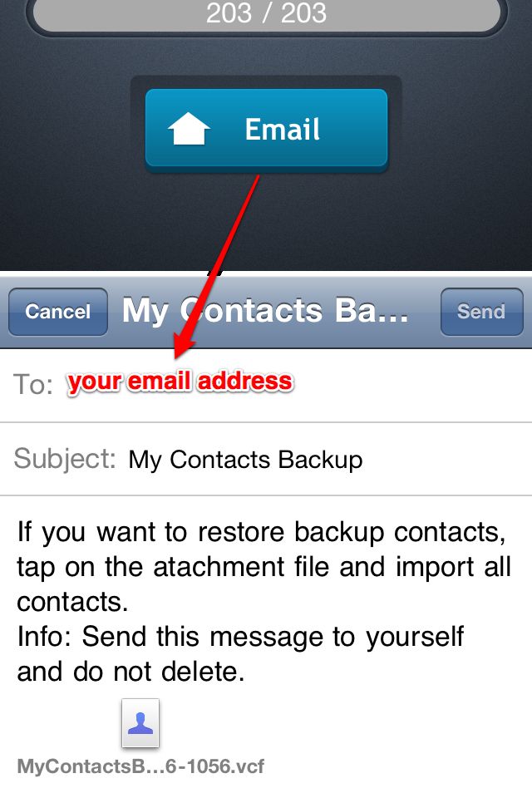
Task: Tap the 'Info: Send this message to yourself' line
Action: (240, 638)
